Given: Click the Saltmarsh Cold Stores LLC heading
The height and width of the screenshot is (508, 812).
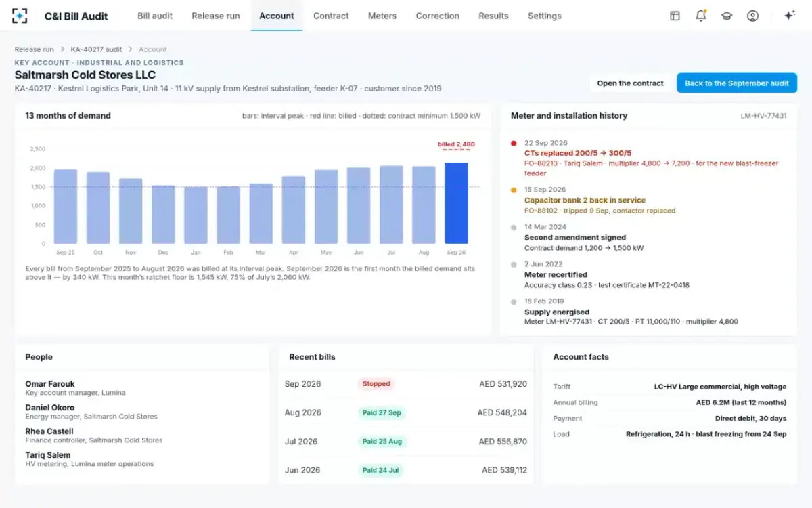Looking at the screenshot, I should pyautogui.click(x=85, y=75).
